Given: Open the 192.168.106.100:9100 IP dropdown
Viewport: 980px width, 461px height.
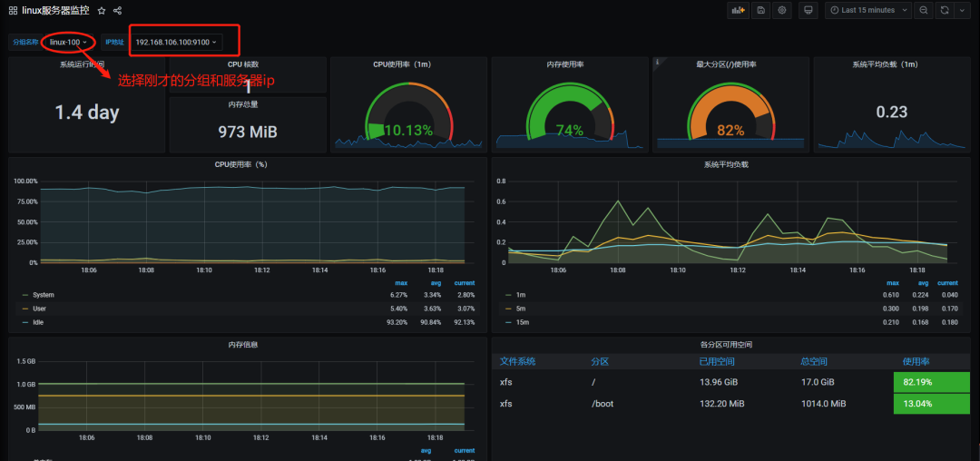Looking at the screenshot, I should pyautogui.click(x=176, y=42).
